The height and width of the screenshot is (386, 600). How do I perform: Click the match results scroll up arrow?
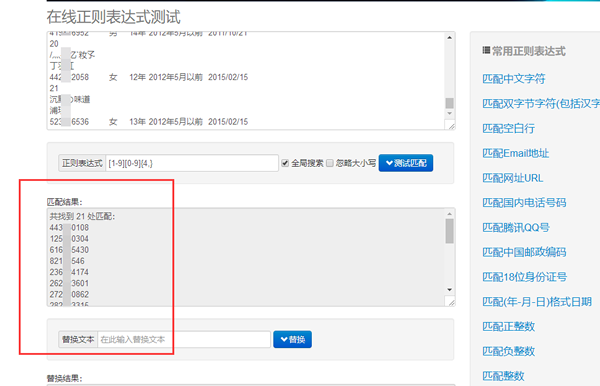(450, 214)
